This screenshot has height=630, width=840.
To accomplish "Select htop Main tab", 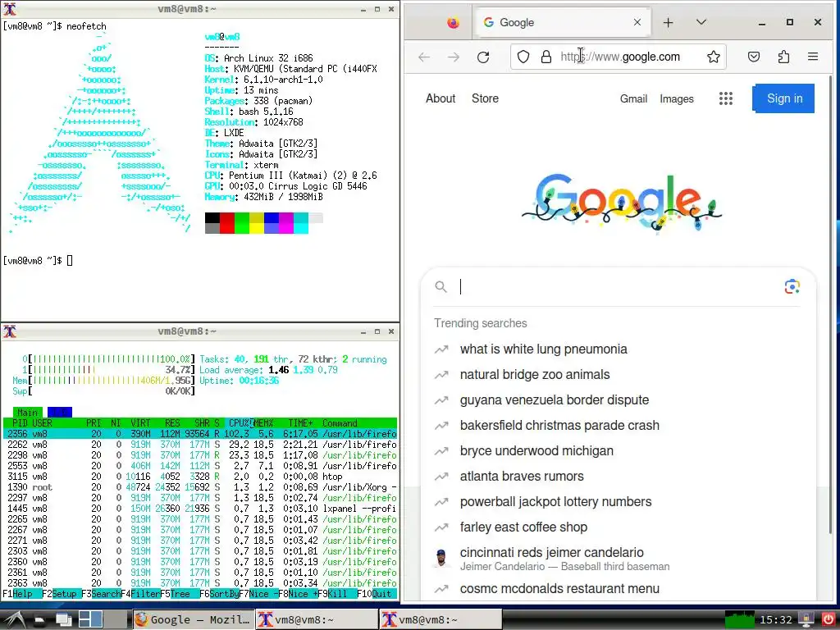I will [27, 413].
